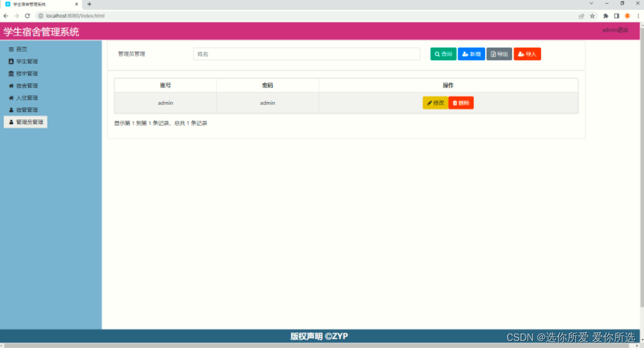The height and width of the screenshot is (348, 644).
Task: Click the share page icon in the address bar
Action: [581, 16]
